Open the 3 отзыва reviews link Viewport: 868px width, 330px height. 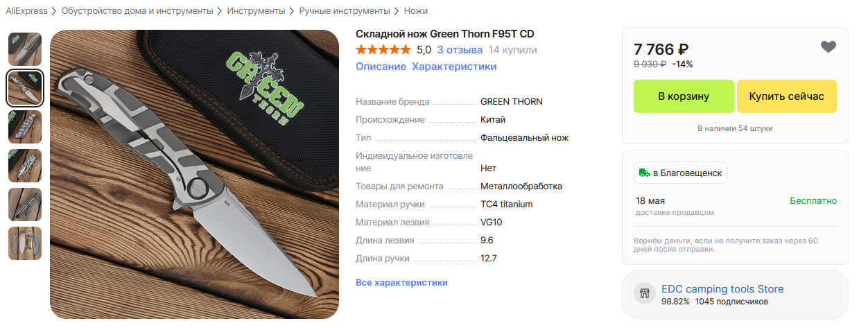coord(460,50)
